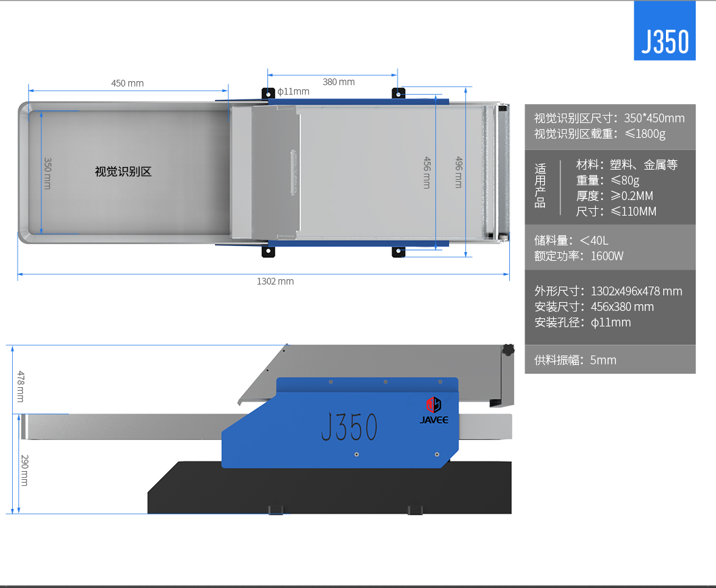Click the top-right mounting bracket in top view

pos(399,93)
